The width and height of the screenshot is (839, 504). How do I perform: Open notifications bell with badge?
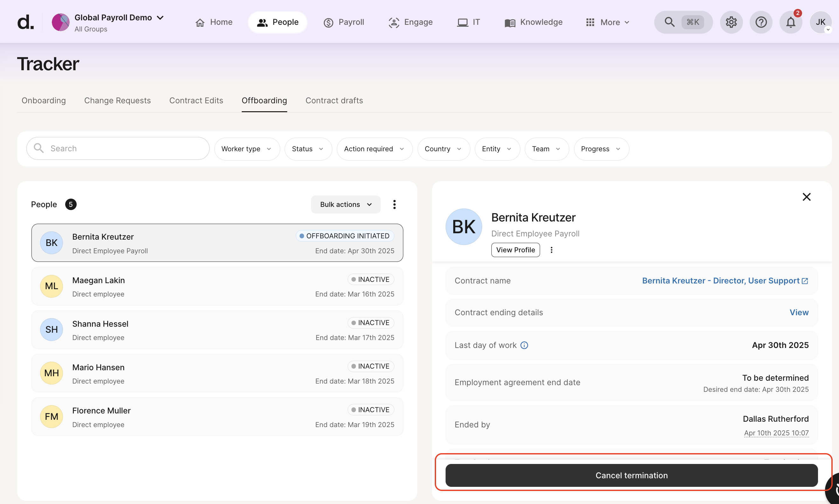pos(790,23)
